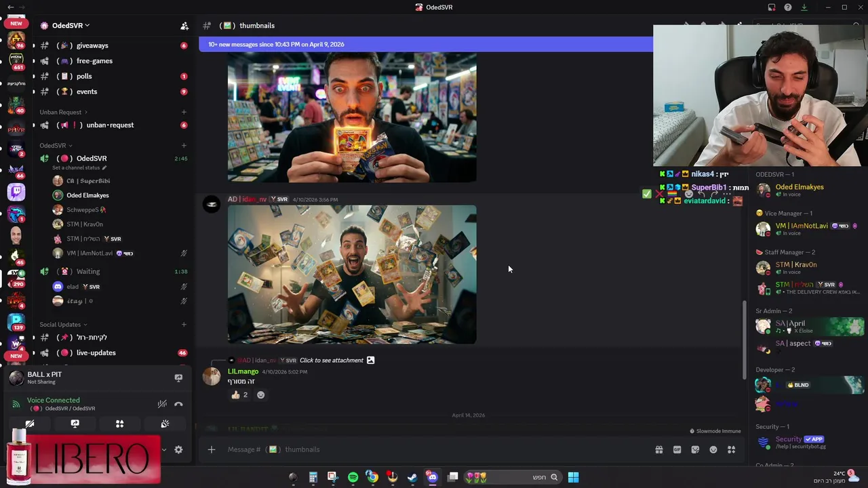
Task: Click the taskbar search box
Action: (x=513, y=477)
